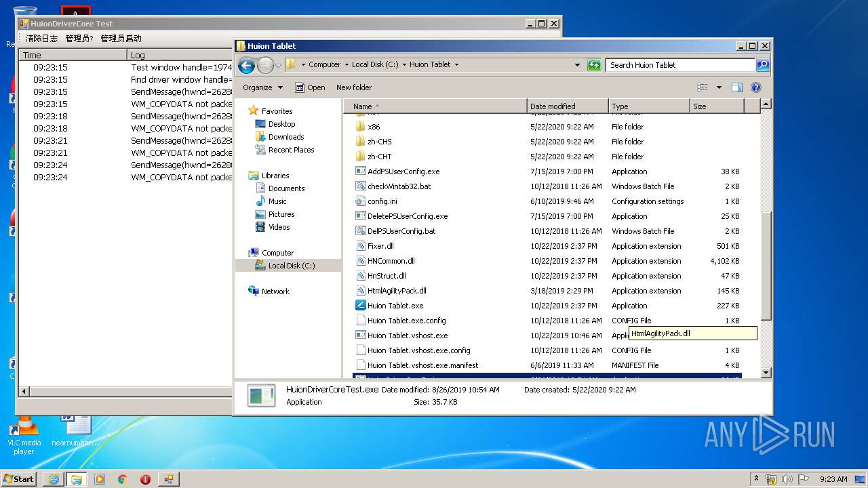Select AddPSUserConfig.exe file icon
This screenshot has height=488, width=868.
(361, 171)
